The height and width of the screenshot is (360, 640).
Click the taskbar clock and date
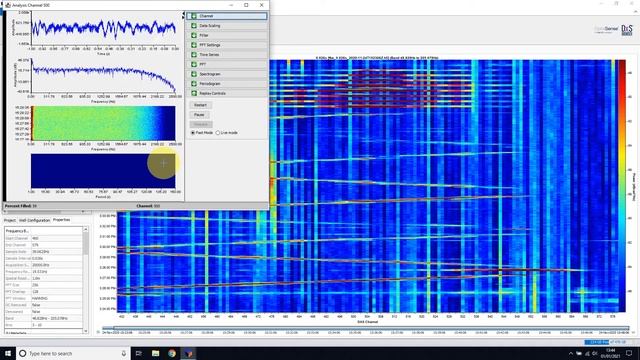(611, 353)
